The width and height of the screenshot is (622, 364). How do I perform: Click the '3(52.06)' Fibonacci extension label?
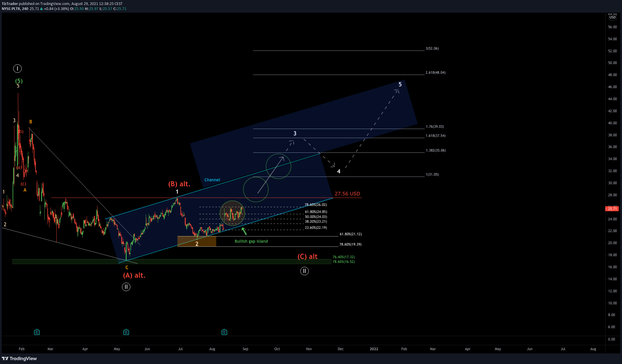432,48
